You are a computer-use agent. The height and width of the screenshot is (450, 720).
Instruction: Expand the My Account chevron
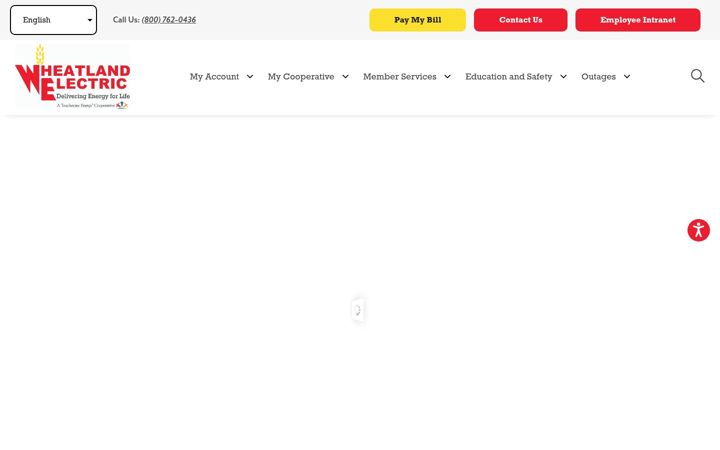pyautogui.click(x=250, y=77)
